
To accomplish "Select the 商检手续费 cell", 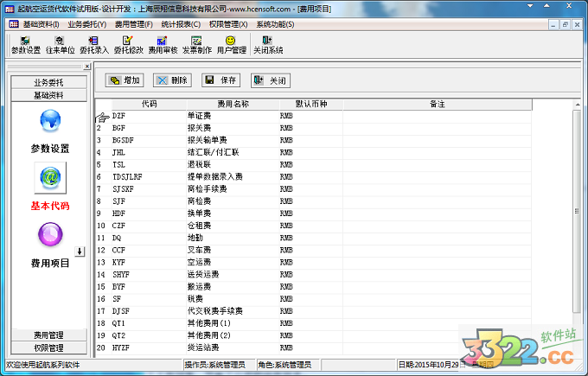I will click(233, 189).
